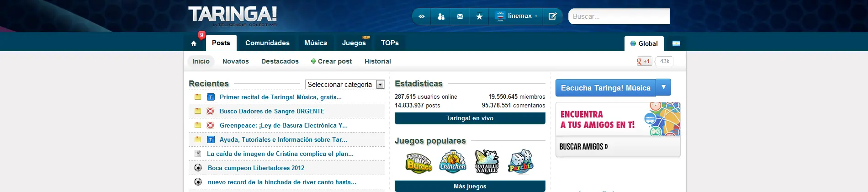Screen dimensions: 868x192
Task: Click in the Buscar search field
Action: [x=619, y=16]
